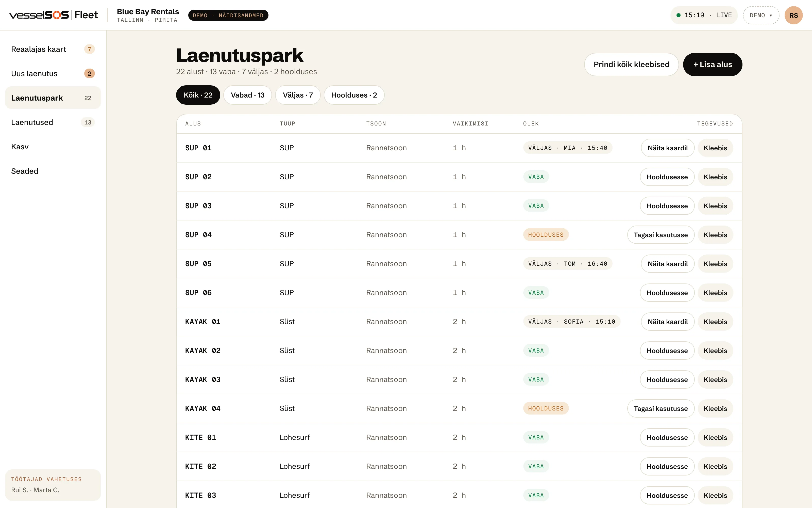
Task: Click the VABA badge for KITE 02
Action: [536, 466]
